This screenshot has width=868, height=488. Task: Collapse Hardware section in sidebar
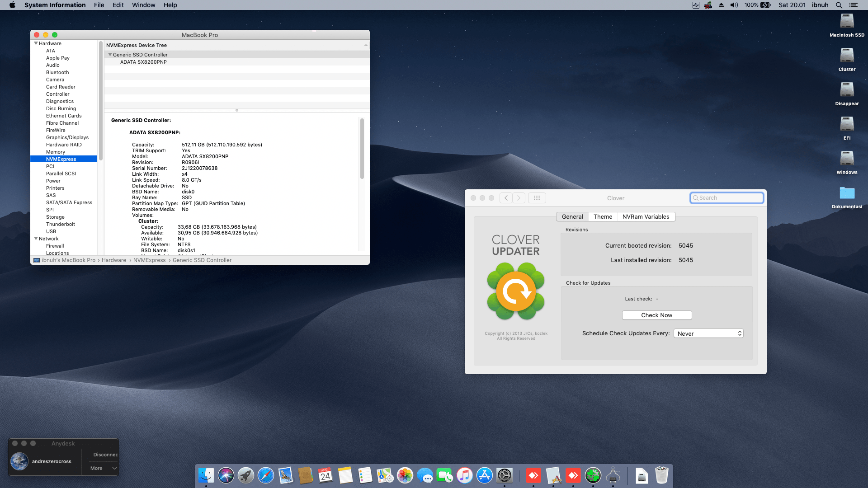tap(36, 43)
